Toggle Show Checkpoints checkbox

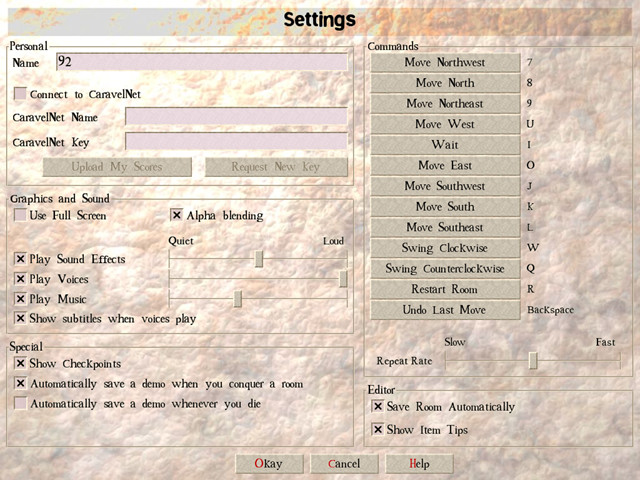tap(20, 364)
